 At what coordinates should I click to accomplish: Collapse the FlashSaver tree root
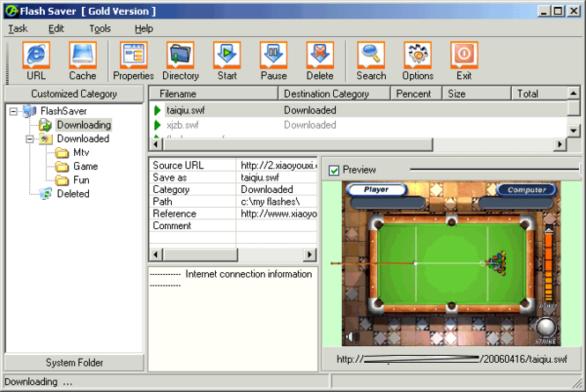13,111
